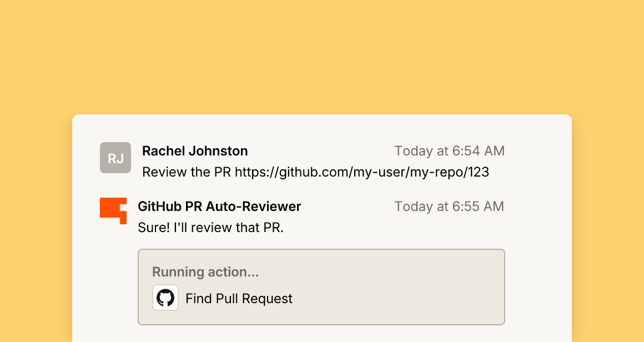The height and width of the screenshot is (342, 644).
Task: Click the Find Pull Request action label
Action: pyautogui.click(x=239, y=299)
